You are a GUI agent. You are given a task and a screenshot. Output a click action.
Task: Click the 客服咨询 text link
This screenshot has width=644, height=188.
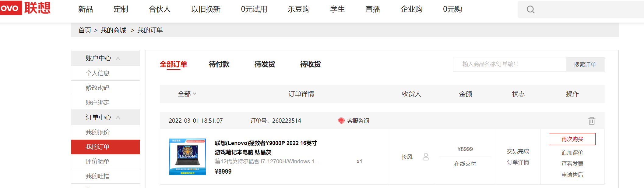[x=358, y=121]
